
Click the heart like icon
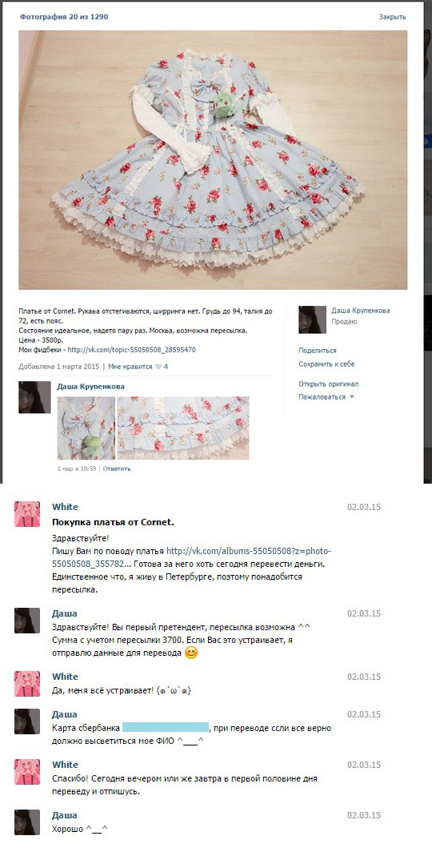point(158,367)
